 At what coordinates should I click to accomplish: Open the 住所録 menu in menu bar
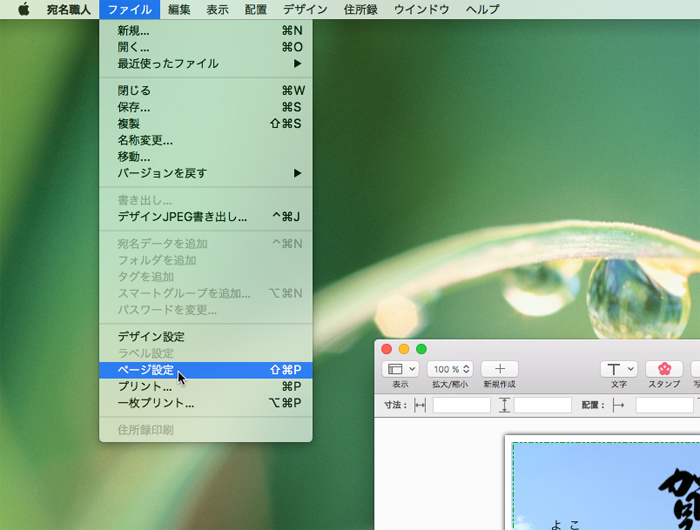[361, 10]
